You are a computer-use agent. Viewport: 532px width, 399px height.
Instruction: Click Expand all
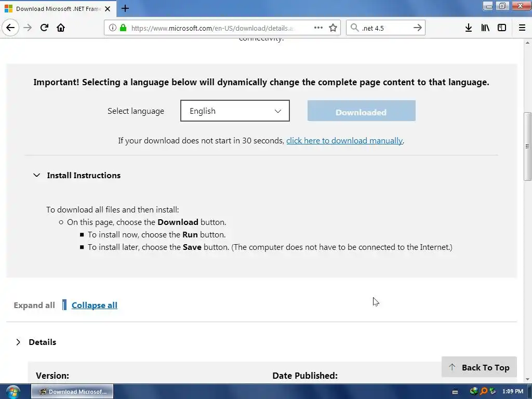(34, 305)
